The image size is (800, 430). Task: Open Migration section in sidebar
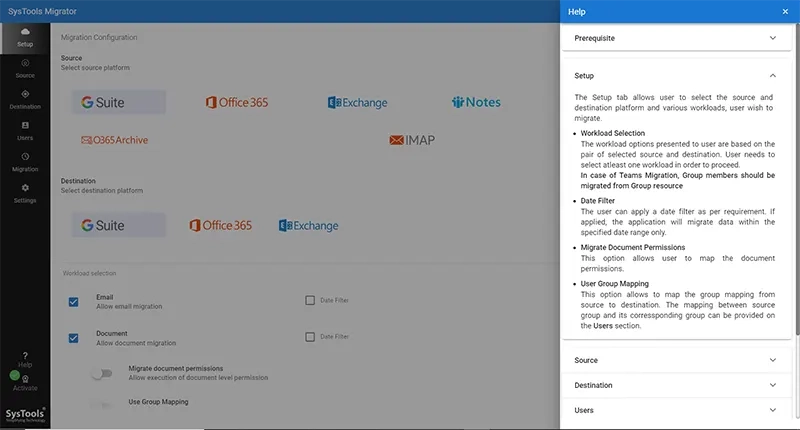pos(25,161)
